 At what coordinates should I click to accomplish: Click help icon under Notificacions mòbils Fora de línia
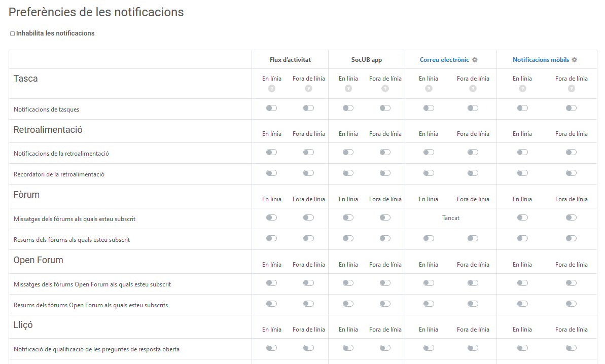click(572, 89)
